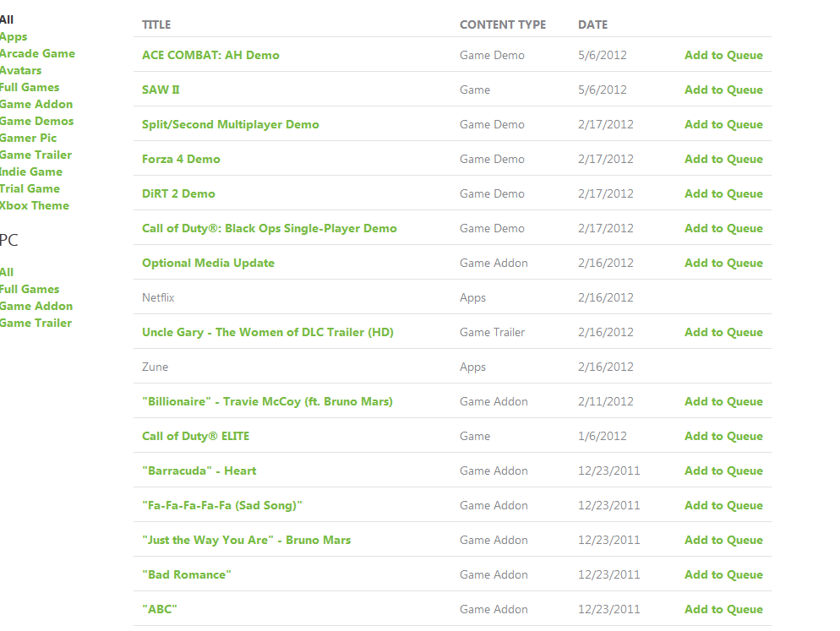Open Call of Duty Black Ops Single-Player Demo
This screenshot has height=631, width=840.
270,228
